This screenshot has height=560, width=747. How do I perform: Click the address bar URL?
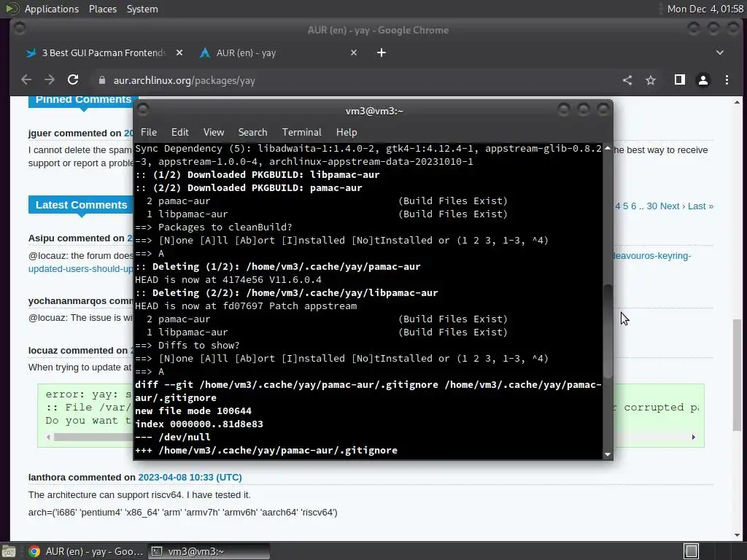[x=185, y=80]
